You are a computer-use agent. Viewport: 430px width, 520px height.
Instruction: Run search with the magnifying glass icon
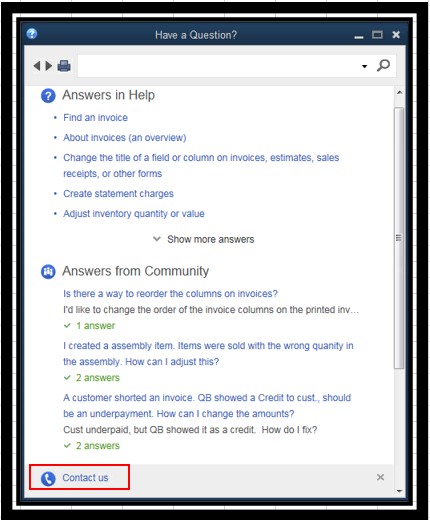tap(383, 65)
